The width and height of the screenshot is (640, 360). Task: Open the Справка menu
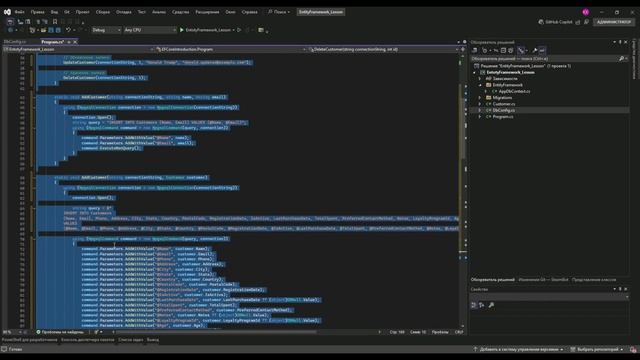(x=249, y=12)
